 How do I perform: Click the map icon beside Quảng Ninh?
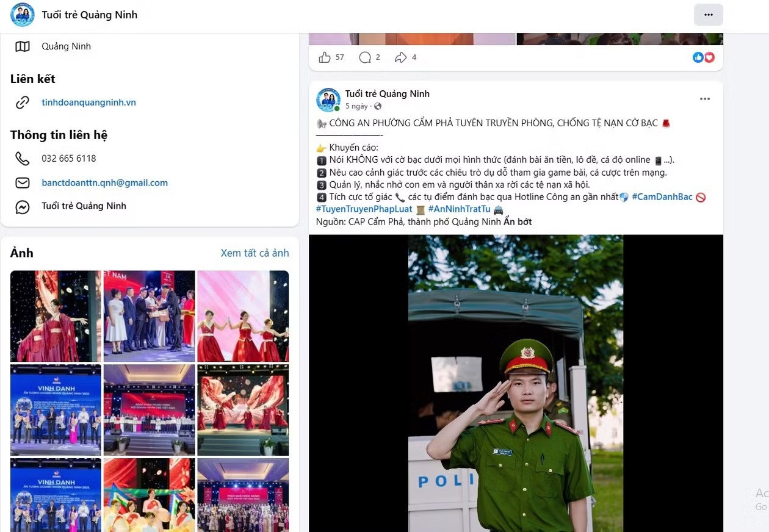tap(23, 46)
